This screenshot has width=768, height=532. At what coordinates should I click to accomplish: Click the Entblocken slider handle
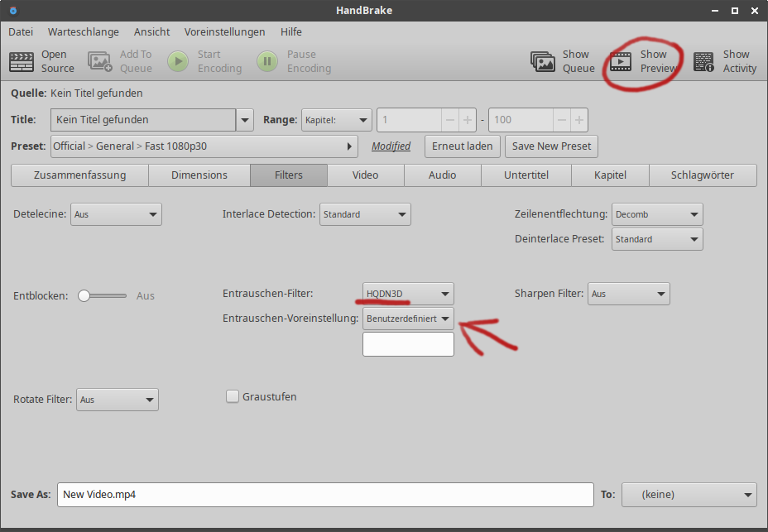coord(84,296)
